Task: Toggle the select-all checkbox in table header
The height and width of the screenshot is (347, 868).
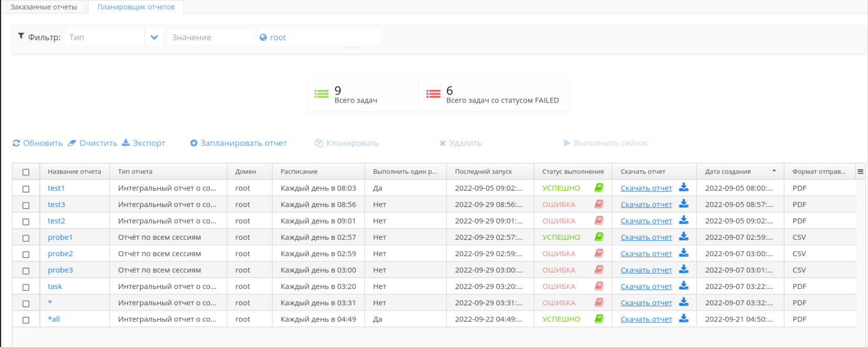Action: tap(26, 172)
